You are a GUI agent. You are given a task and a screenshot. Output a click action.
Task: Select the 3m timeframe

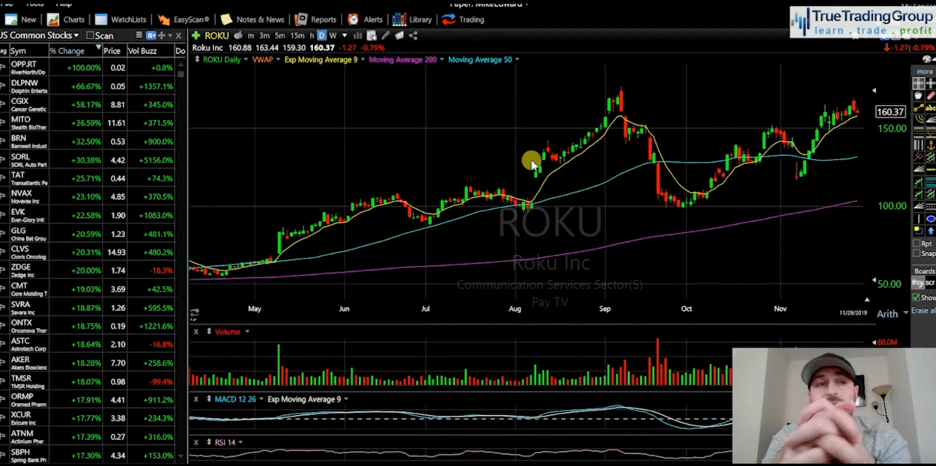tap(264, 36)
